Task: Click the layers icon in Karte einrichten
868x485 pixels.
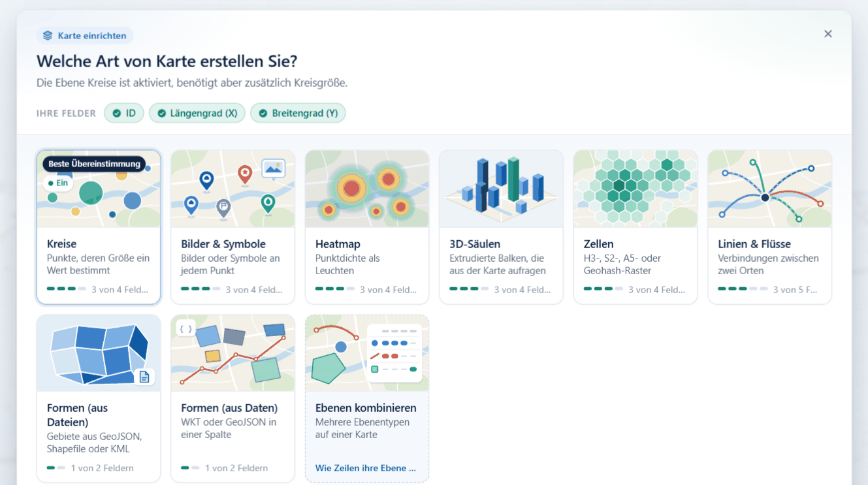Action: [x=48, y=35]
